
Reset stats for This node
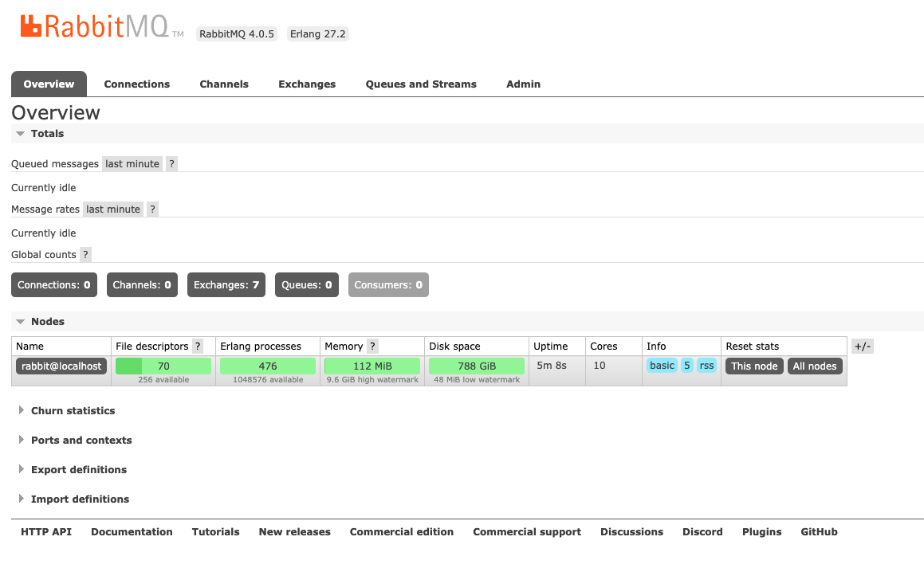click(753, 366)
